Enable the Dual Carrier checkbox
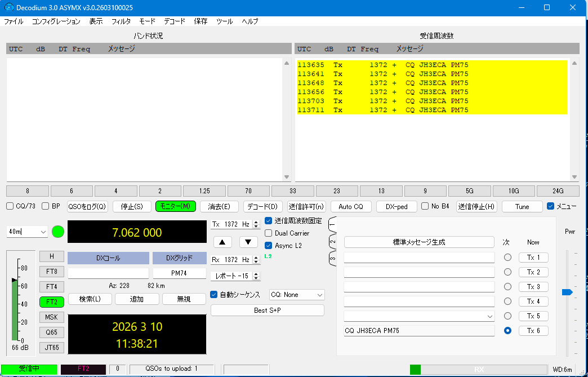Screen dimensions: 588x377 click(269, 233)
